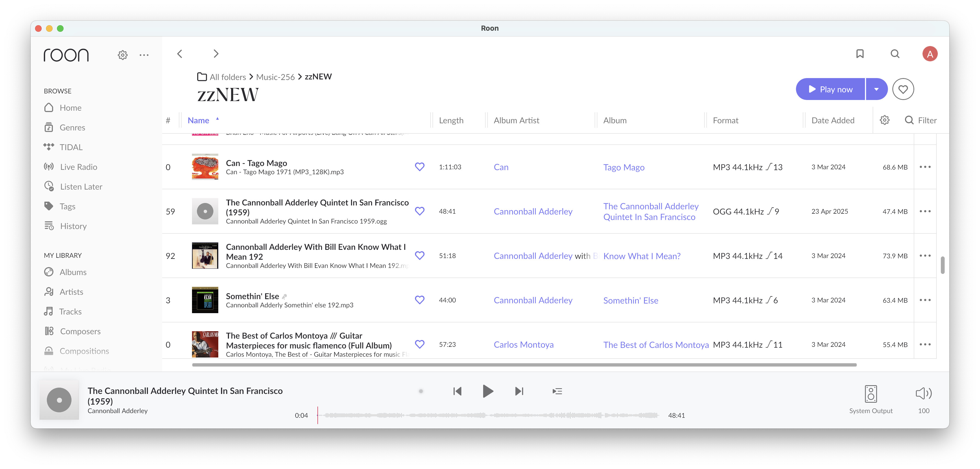Click the vertical scrollbar thumb of the track list
Screen dimensions: 980x469
click(x=942, y=265)
